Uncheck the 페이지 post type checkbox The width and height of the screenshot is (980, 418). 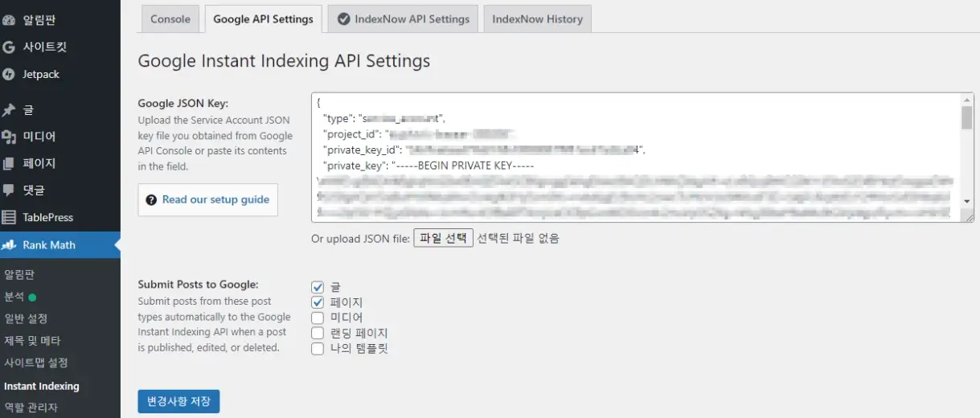click(318, 302)
